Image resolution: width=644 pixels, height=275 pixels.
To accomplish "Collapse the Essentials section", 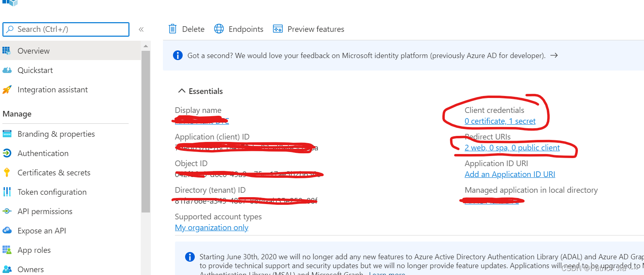I will pos(182,91).
